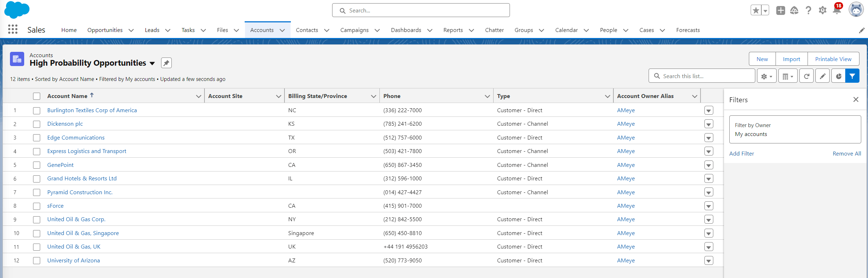Image resolution: width=868 pixels, height=278 pixels.
Task: Open the Notifications bell icon
Action: click(x=837, y=10)
